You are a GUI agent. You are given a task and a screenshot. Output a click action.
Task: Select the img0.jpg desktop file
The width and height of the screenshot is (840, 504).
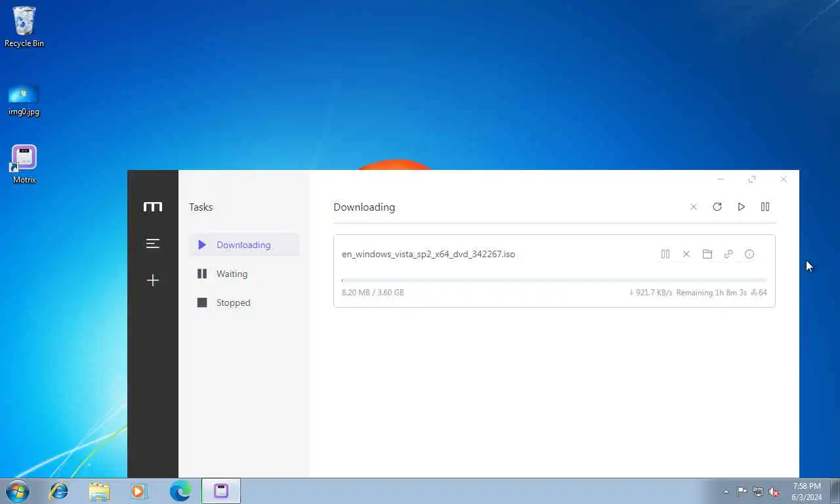(24, 100)
